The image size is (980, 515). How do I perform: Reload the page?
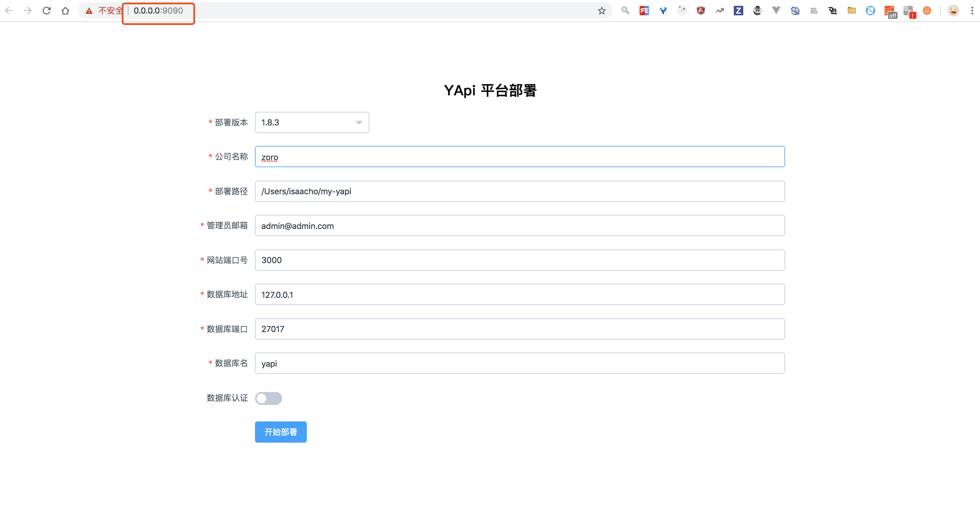[46, 11]
